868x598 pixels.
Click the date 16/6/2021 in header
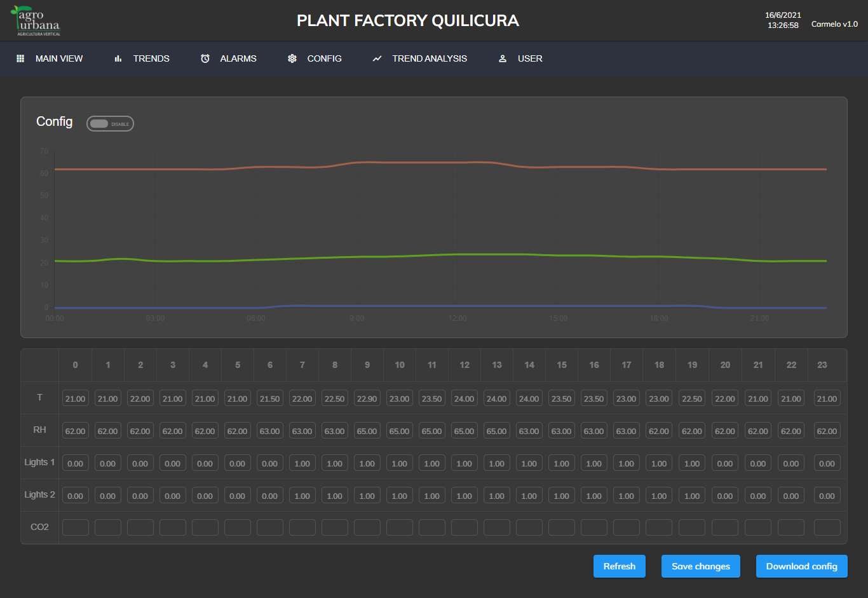pyautogui.click(x=783, y=15)
